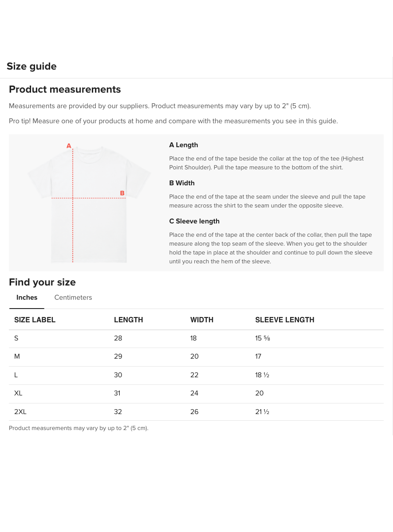Click the A Length heading

click(x=183, y=145)
